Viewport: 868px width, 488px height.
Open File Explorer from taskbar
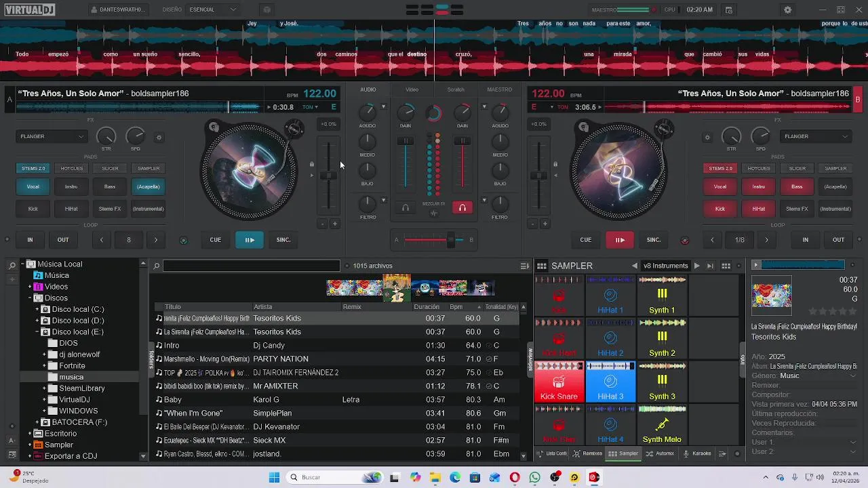434,477
